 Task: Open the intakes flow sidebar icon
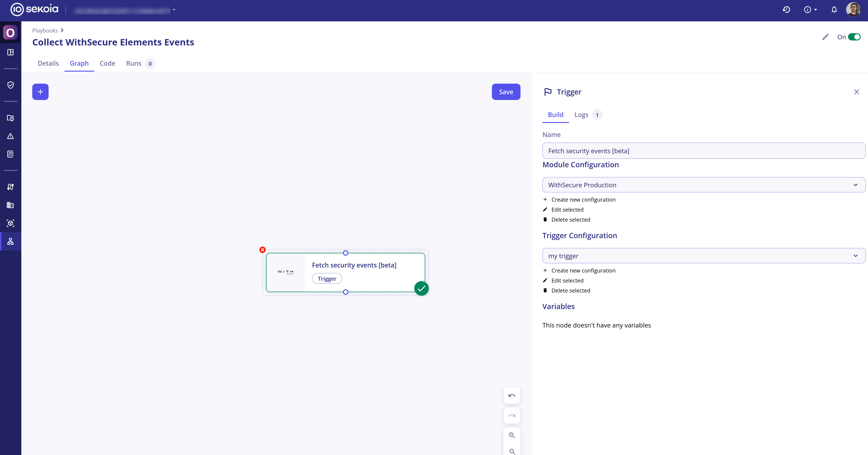click(x=10, y=187)
